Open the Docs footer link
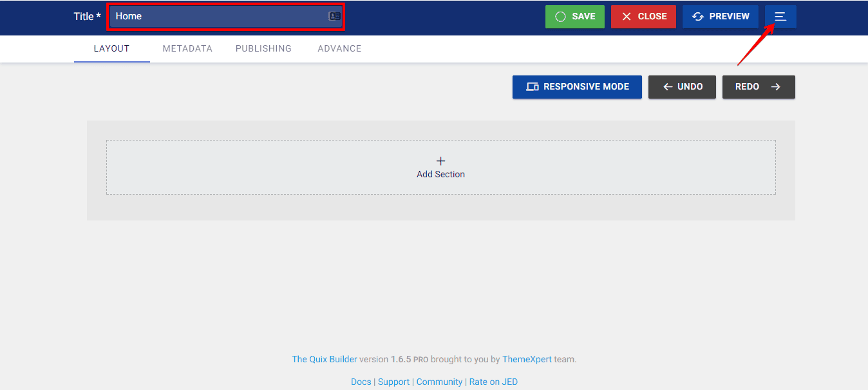 361,382
